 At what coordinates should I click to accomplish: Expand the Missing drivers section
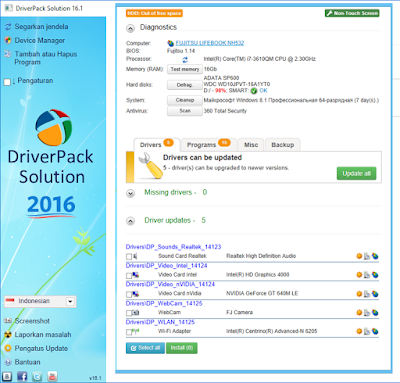click(130, 193)
